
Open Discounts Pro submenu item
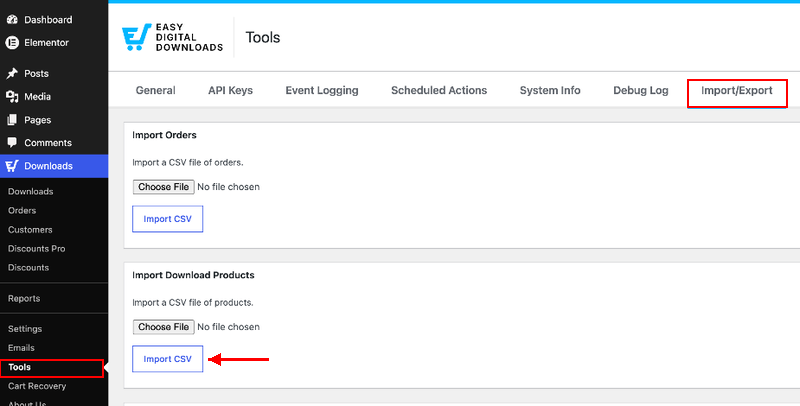pyautogui.click(x=36, y=249)
